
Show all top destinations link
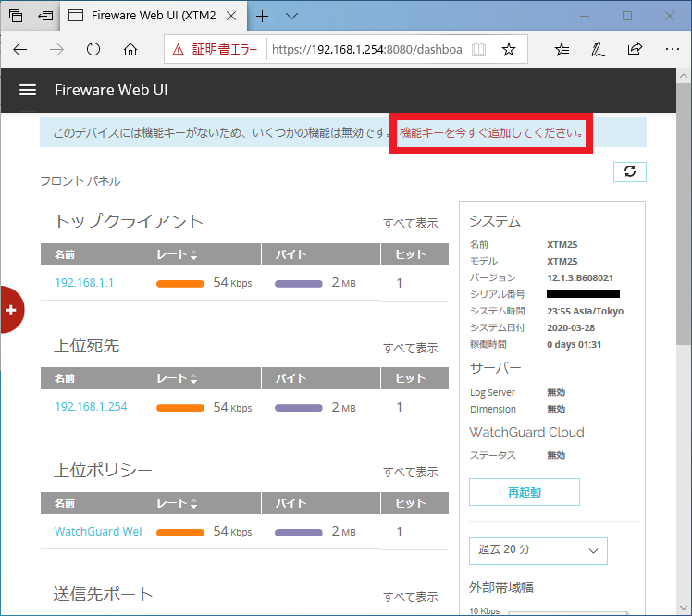(411, 348)
